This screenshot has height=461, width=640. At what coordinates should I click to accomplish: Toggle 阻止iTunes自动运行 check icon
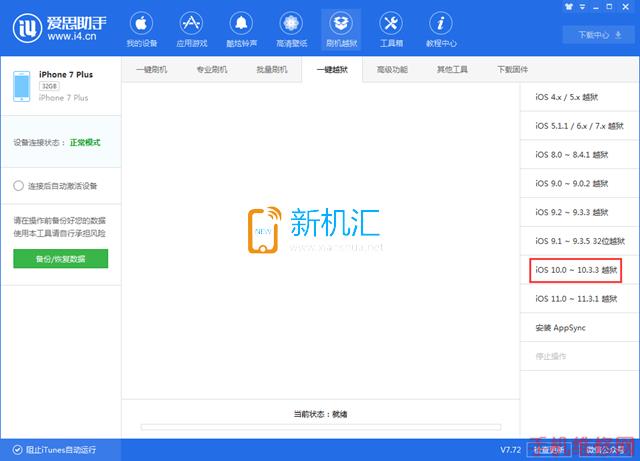(x=17, y=450)
